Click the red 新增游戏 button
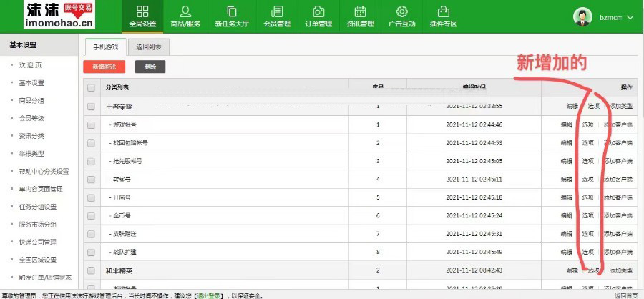Screen dimensions: 644x299 (104, 67)
